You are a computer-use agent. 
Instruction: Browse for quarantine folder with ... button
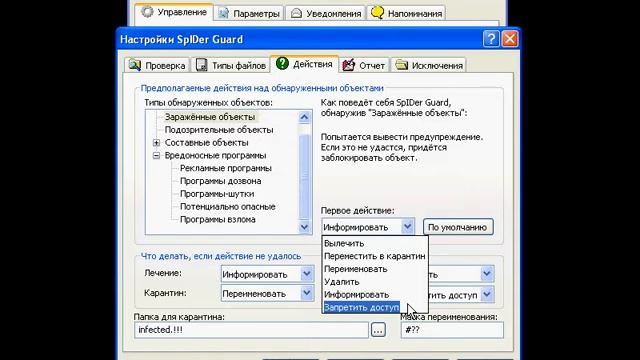(378, 330)
